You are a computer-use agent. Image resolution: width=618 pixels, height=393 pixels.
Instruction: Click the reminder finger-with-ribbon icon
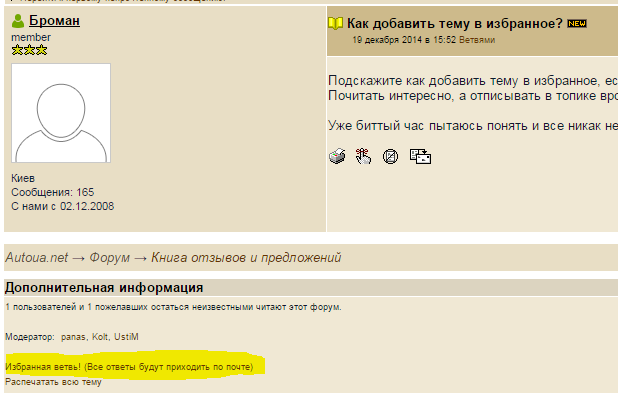363,156
